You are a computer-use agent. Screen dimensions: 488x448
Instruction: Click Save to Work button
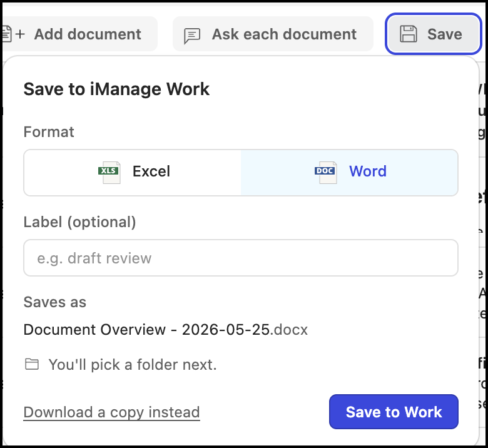394,412
